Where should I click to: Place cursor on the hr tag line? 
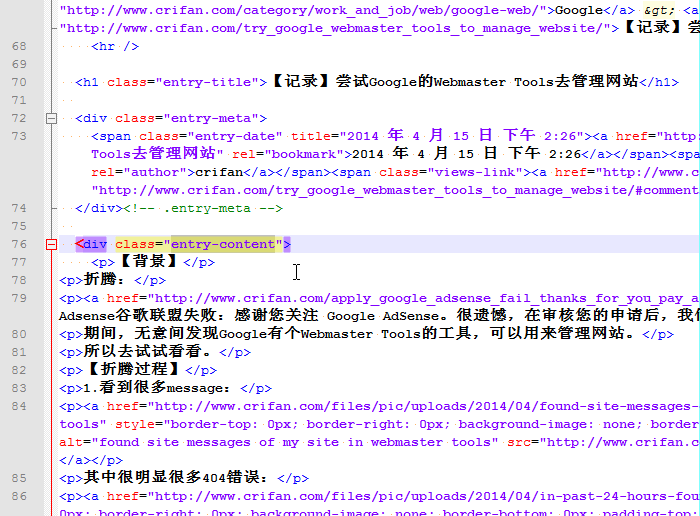click(115, 46)
